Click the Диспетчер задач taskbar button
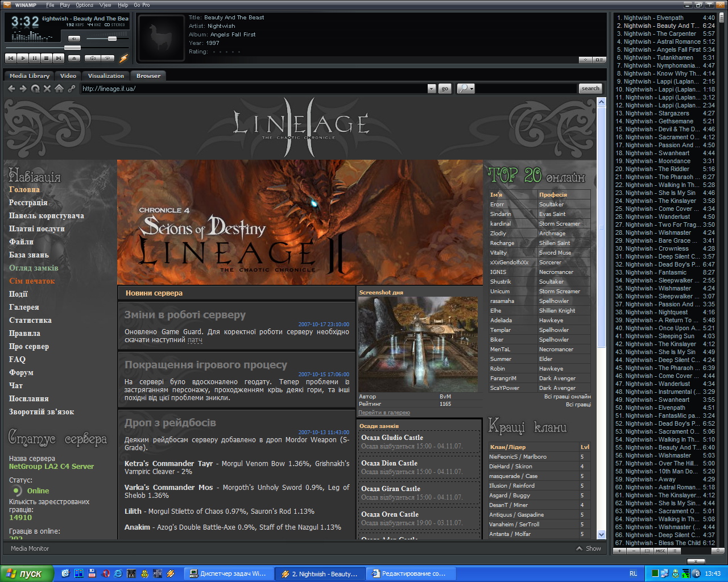This screenshot has width=728, height=582. pyautogui.click(x=229, y=573)
